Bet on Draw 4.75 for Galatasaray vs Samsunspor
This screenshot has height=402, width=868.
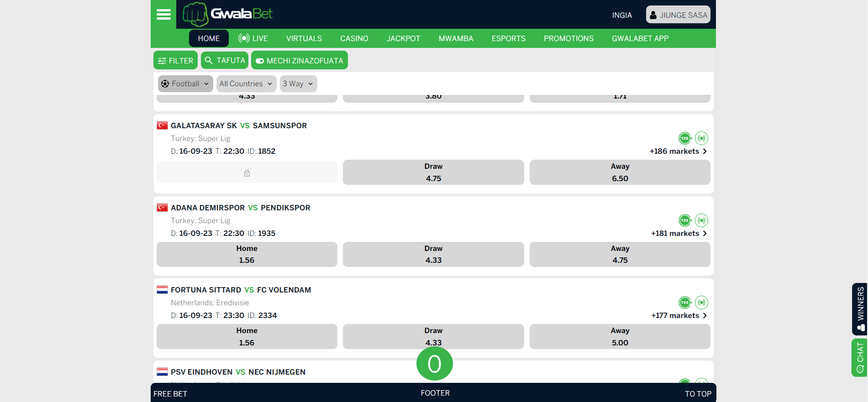433,172
